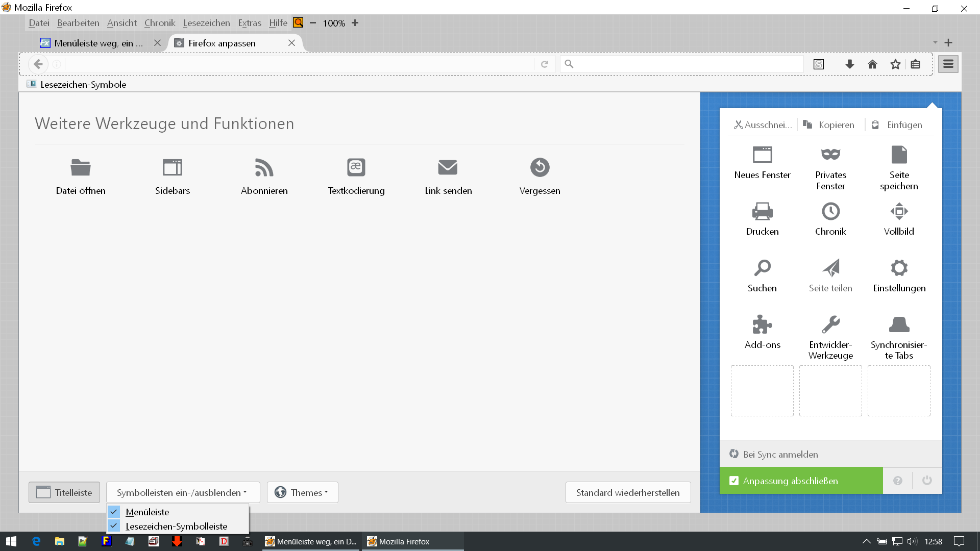The width and height of the screenshot is (980, 551).
Task: Click the Add-ons puzzle piece icon
Action: click(x=762, y=324)
